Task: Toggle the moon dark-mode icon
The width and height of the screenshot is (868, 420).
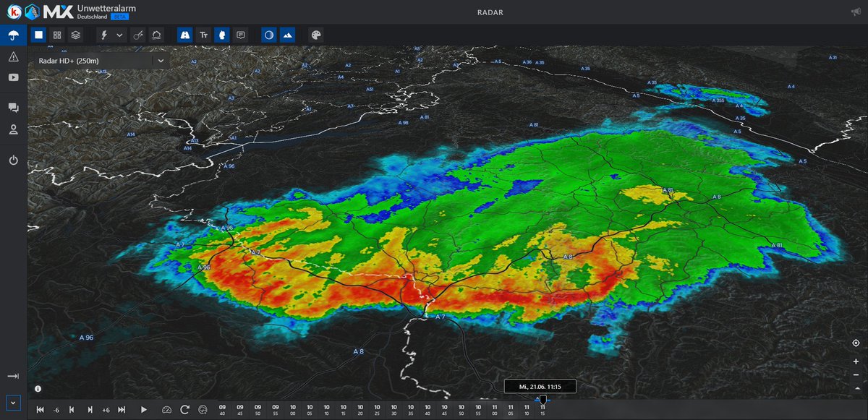Action: [x=269, y=34]
